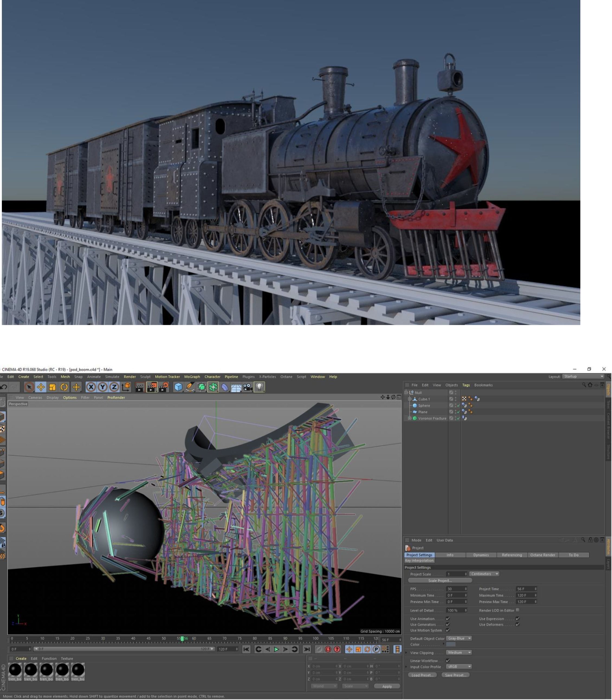
Task: Undo the last action
Action: [4, 387]
